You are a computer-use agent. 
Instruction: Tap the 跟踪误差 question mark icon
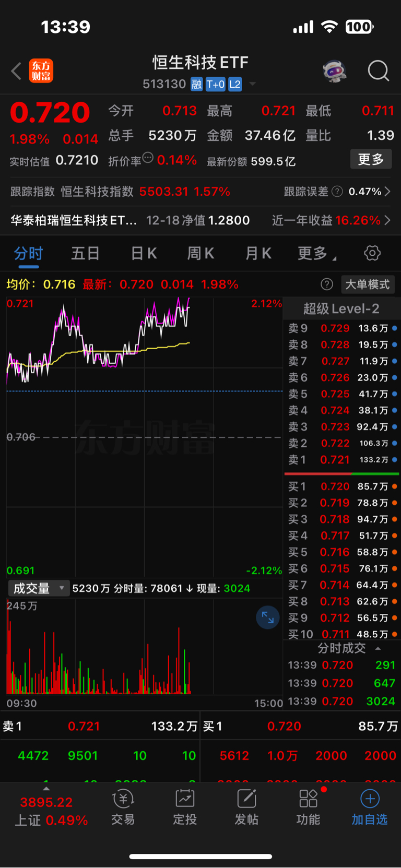tap(337, 192)
